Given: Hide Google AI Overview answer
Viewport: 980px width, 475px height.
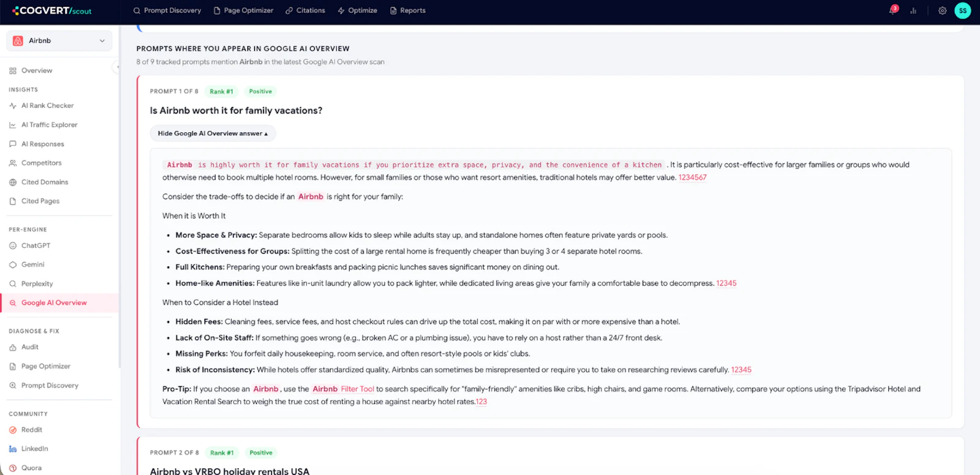Looking at the screenshot, I should 213,133.
